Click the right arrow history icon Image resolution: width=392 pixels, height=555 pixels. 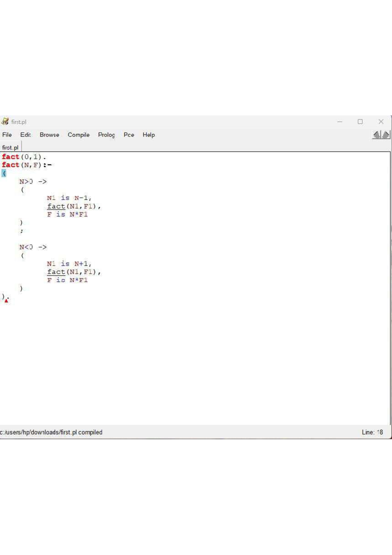click(x=386, y=135)
